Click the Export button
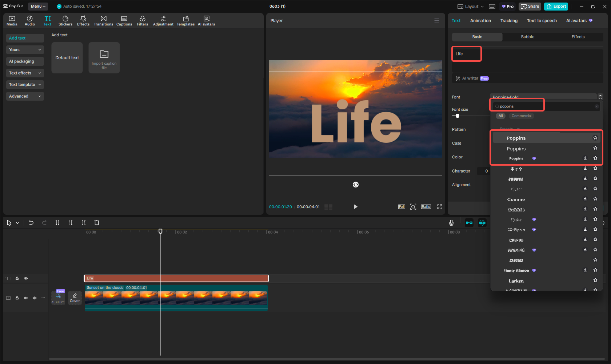This screenshot has height=364, width=611. [x=556, y=6]
